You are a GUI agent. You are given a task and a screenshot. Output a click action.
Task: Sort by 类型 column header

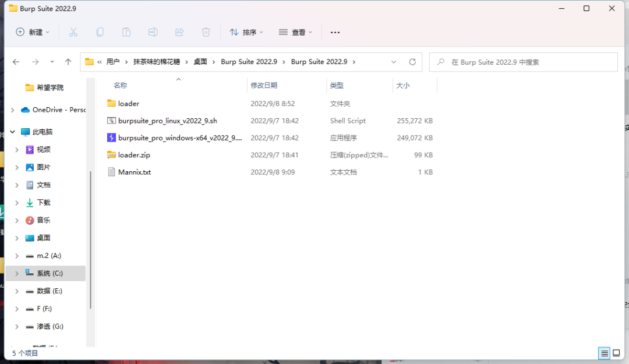pos(337,85)
